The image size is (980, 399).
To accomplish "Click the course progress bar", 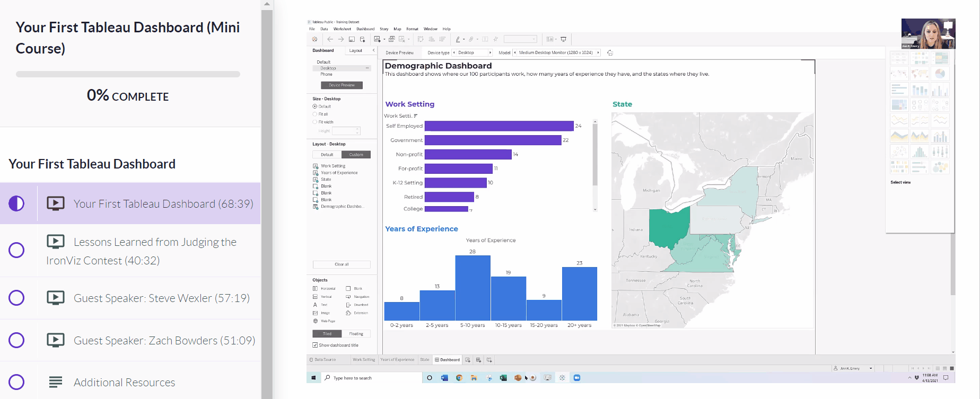I will tap(128, 74).
